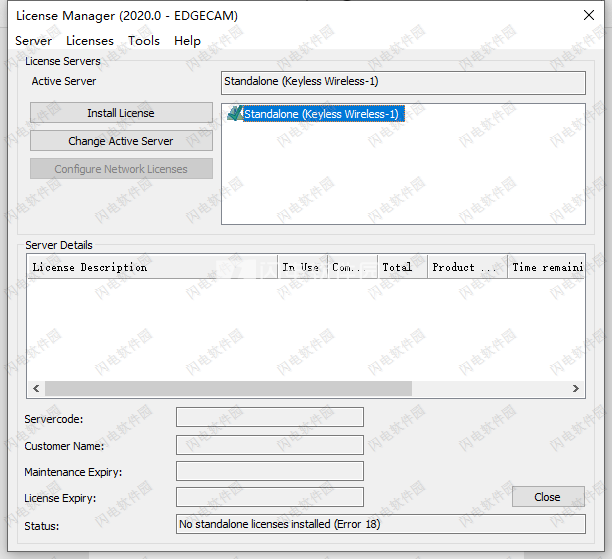
Task: Click the License Description column header
Action: pyautogui.click(x=153, y=267)
